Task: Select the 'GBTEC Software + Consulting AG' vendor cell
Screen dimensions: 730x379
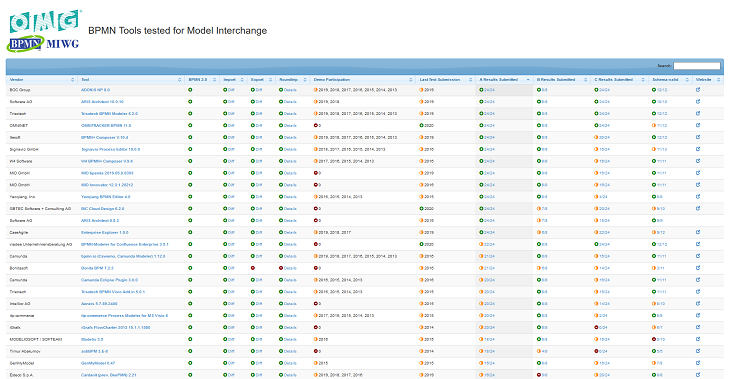Action: 41,209
